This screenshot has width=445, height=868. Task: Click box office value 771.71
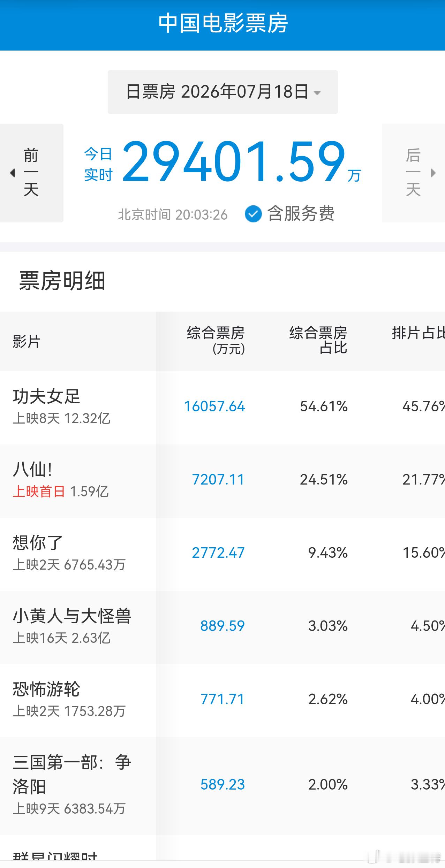point(222,699)
